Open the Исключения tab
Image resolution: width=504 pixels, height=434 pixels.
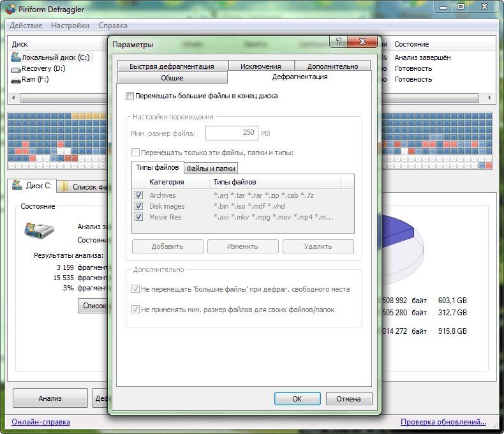pos(261,66)
